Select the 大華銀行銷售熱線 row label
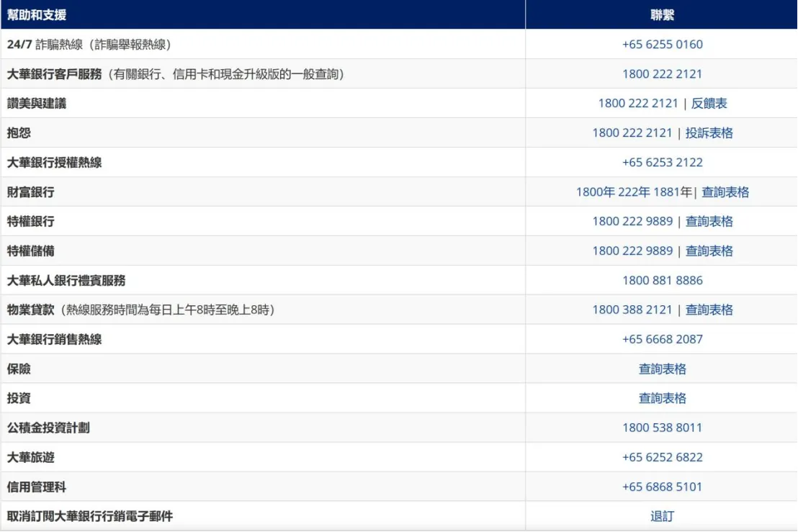This screenshot has width=798, height=532. (x=55, y=339)
